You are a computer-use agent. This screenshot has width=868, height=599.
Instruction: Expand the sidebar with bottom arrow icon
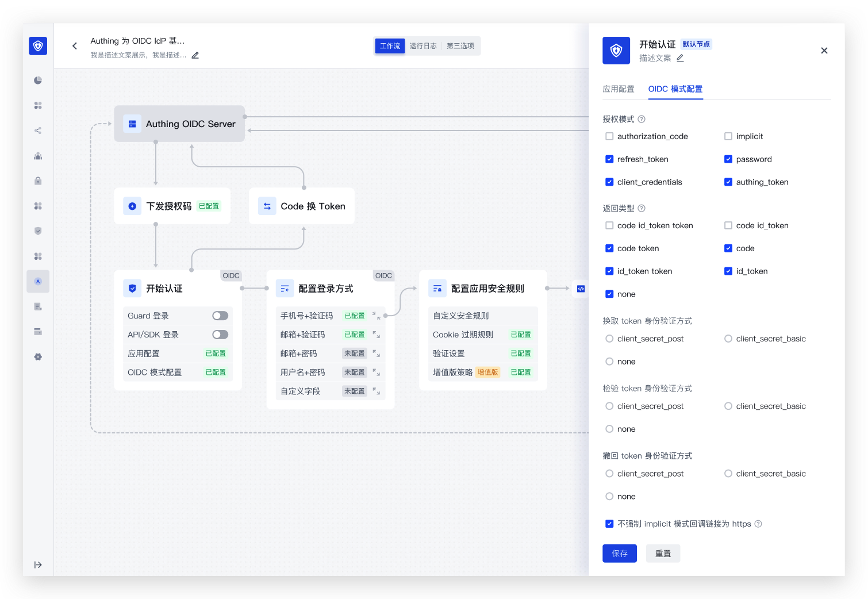pyautogui.click(x=38, y=565)
